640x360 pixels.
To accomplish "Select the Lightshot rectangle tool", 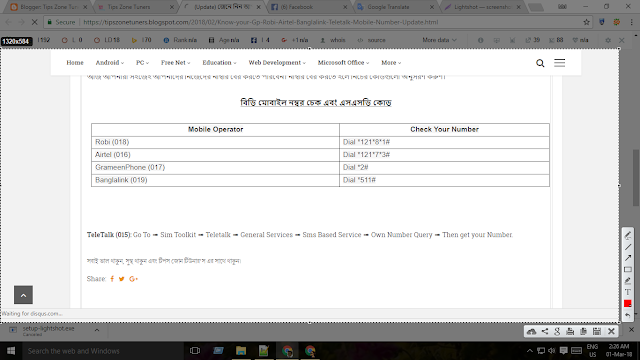I will [628, 269].
